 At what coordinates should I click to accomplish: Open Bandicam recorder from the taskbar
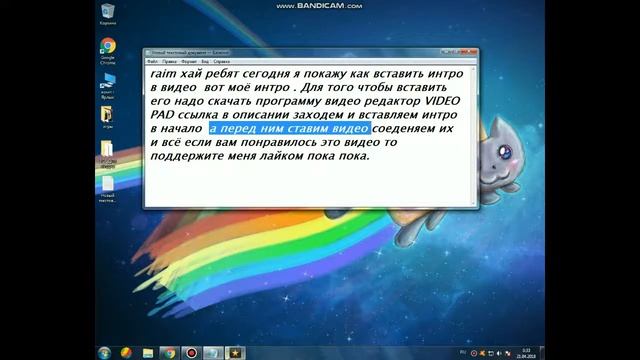click(x=191, y=353)
